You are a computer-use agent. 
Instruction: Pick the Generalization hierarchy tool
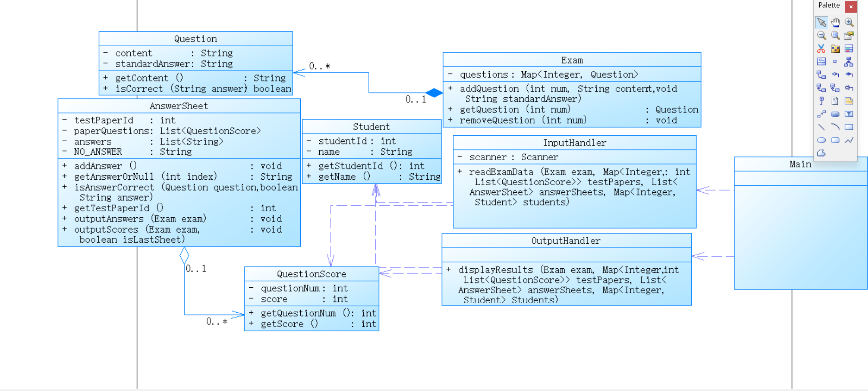pyautogui.click(x=849, y=62)
